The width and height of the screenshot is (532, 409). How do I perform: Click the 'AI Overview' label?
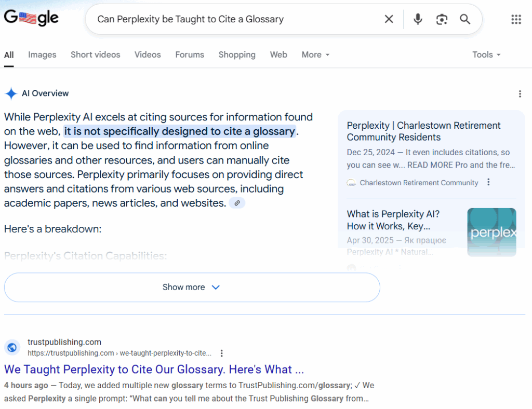point(45,93)
